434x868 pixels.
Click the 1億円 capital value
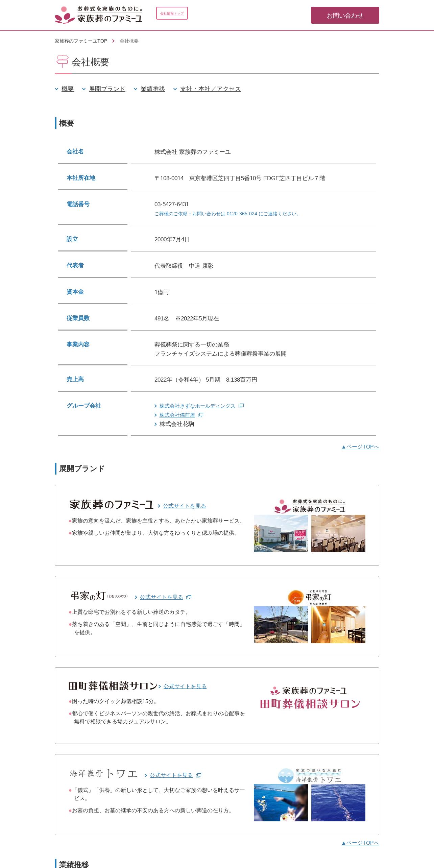click(x=162, y=292)
